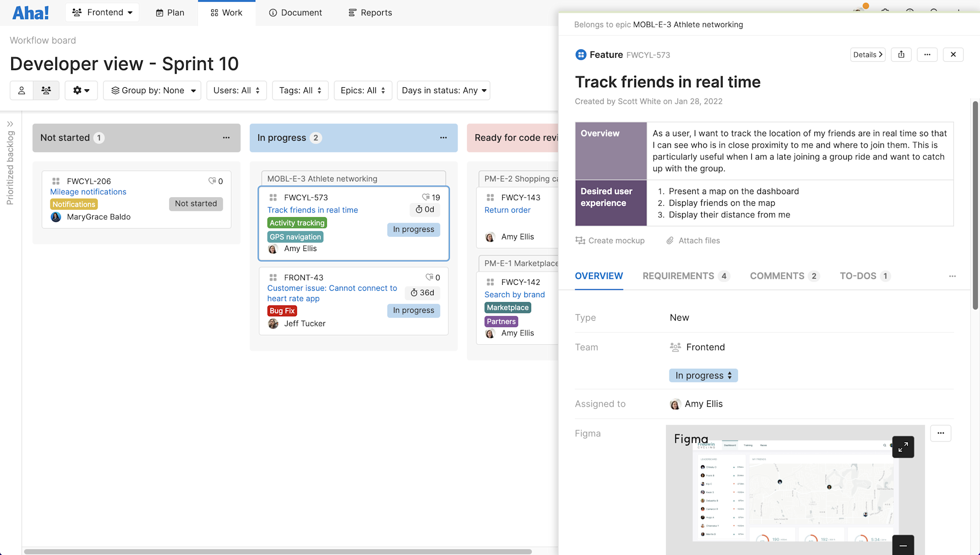Open the Users: All filter dropdown

(x=236, y=90)
